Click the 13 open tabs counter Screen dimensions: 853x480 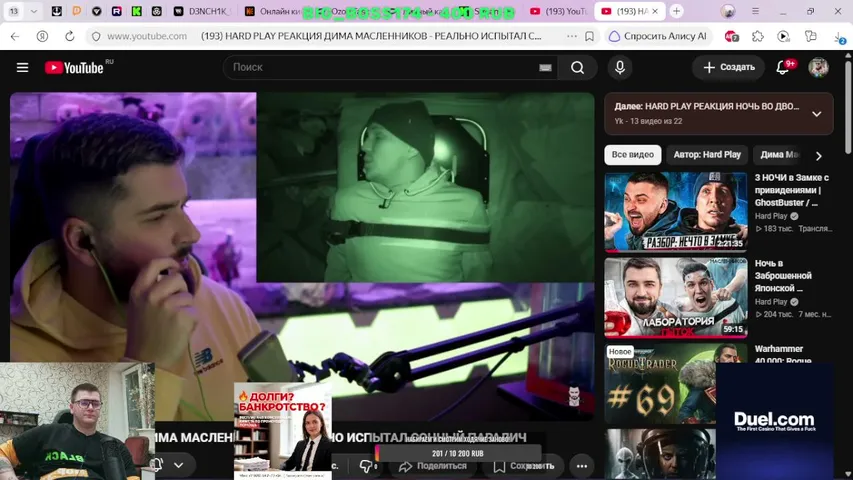14,11
